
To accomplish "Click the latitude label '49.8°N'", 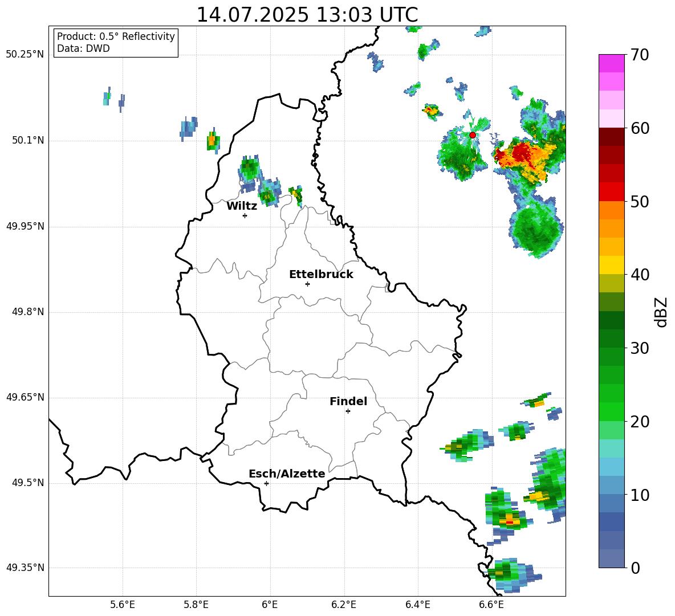I will (x=28, y=312).
